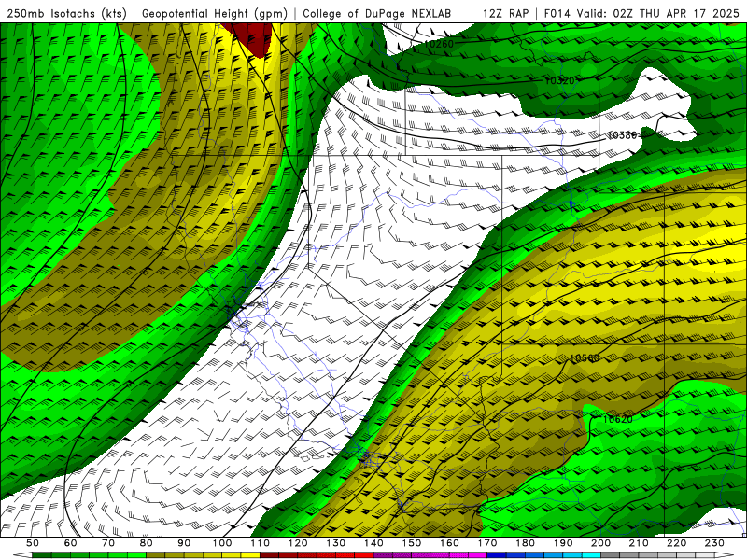Click the 100 value on the color scale
Viewport: 747px width, 560px height.
[222, 543]
